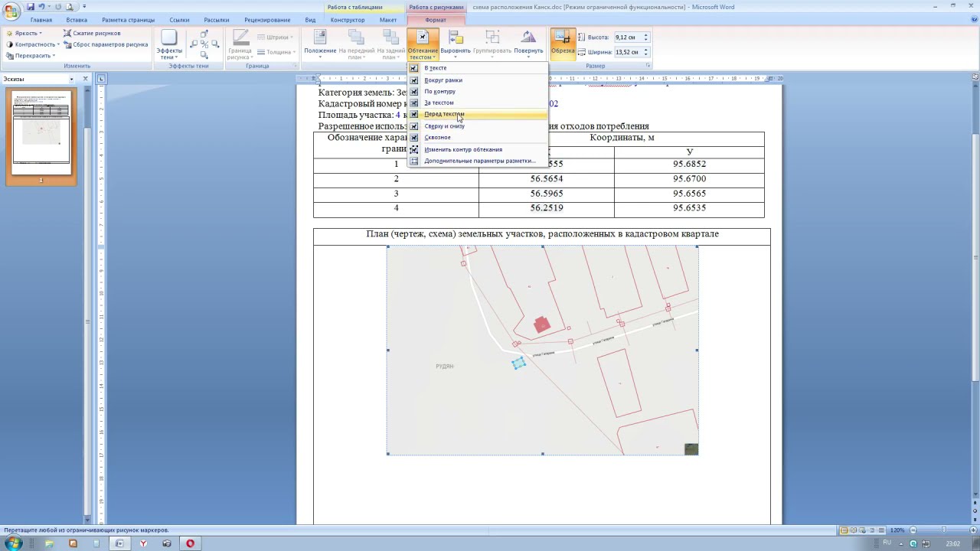Viewport: 980px width, 551px height.
Task: Open the Office button menu
Action: point(11,11)
